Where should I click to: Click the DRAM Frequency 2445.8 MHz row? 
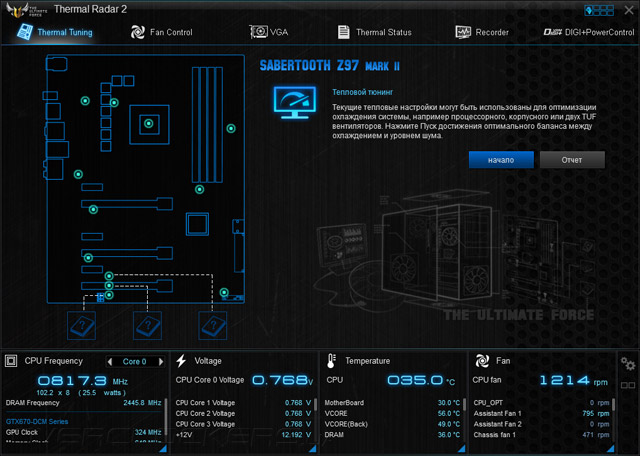click(x=83, y=403)
